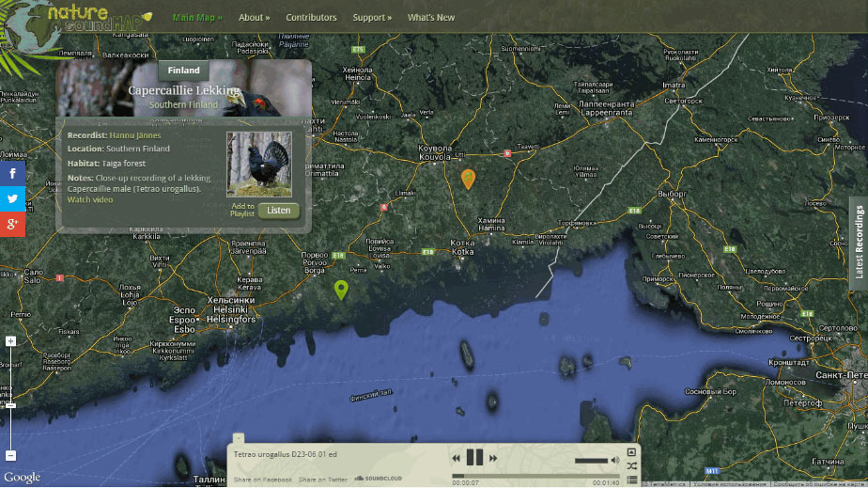Image resolution: width=868 pixels, height=488 pixels.
Task: Expand the Latest Recordings side panel
Action: click(x=859, y=242)
